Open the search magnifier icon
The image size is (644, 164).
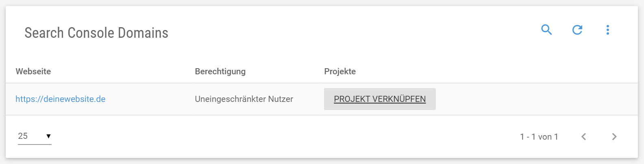click(546, 30)
